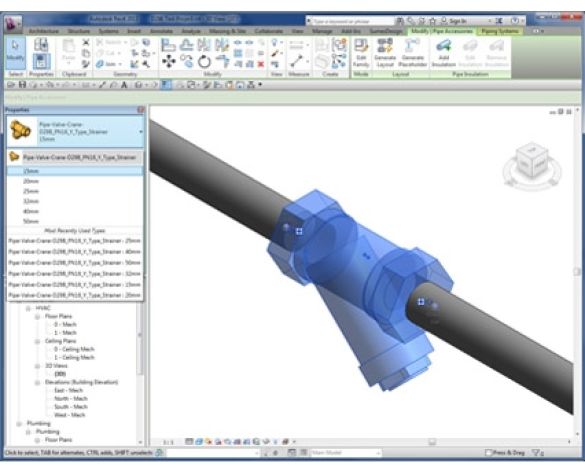The width and height of the screenshot is (585, 471).
Task: Close the Properties palette
Action: coord(141,110)
